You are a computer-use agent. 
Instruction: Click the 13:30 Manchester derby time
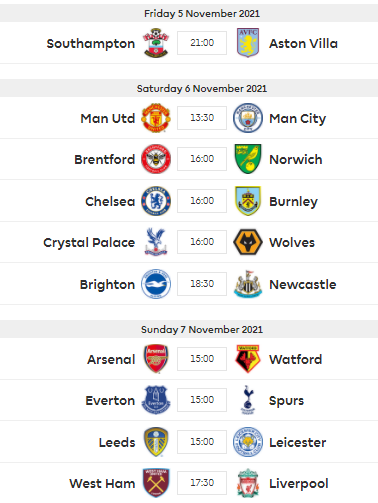tap(202, 118)
